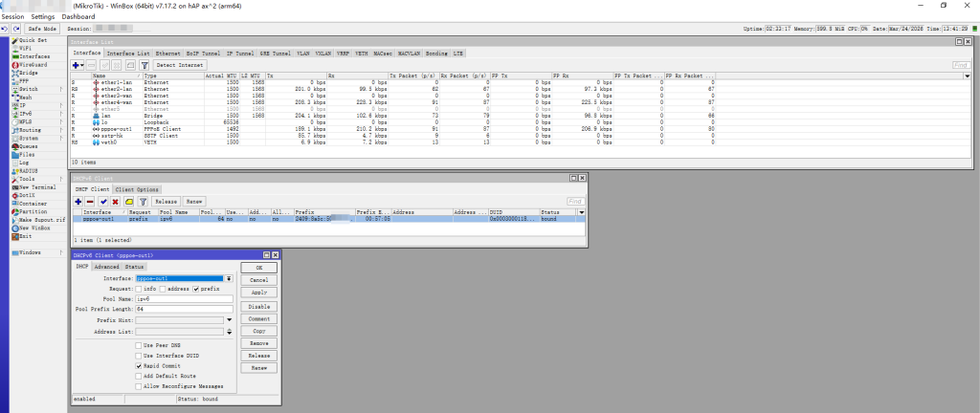Click the filter funnel icon in Interface List
The image size is (980, 413).
(x=142, y=65)
